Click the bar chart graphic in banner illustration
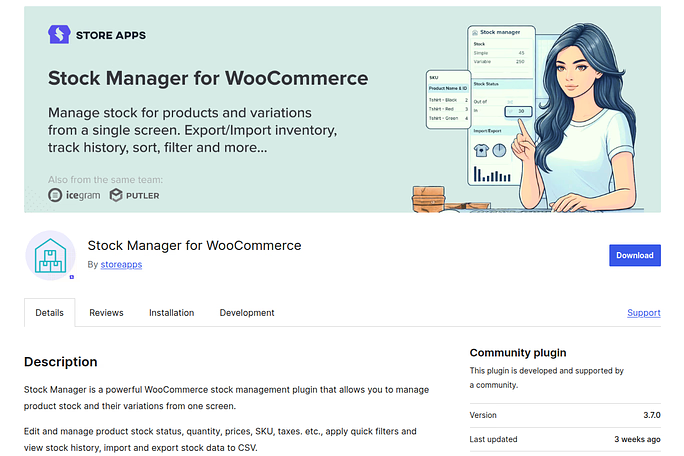 point(492,174)
